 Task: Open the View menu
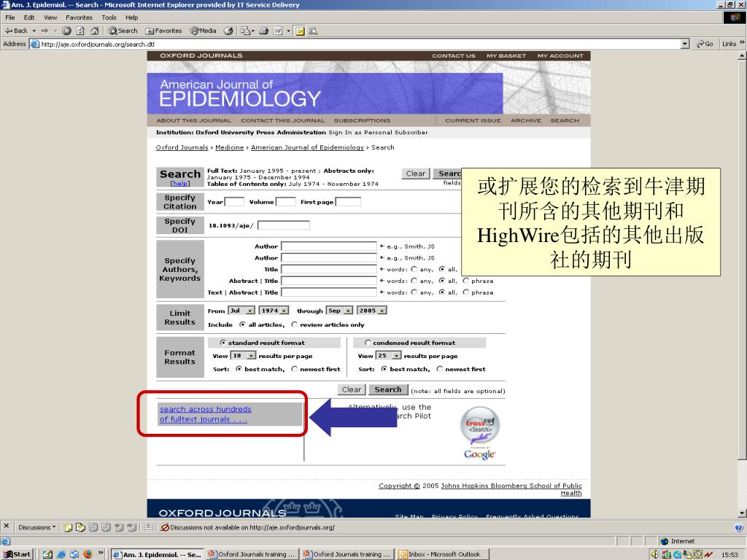(50, 17)
